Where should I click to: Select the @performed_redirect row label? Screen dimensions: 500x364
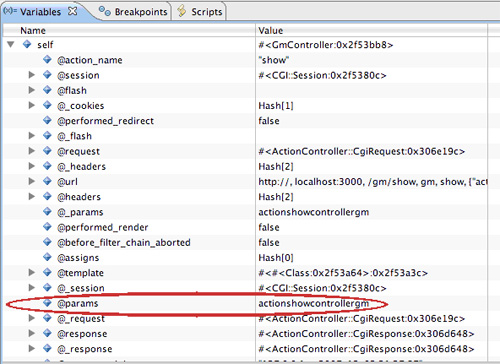tap(105, 121)
